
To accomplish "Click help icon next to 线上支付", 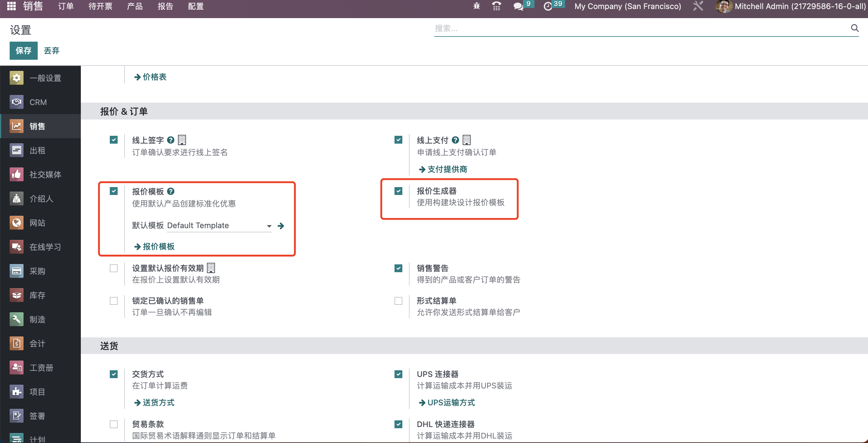I will 455,140.
